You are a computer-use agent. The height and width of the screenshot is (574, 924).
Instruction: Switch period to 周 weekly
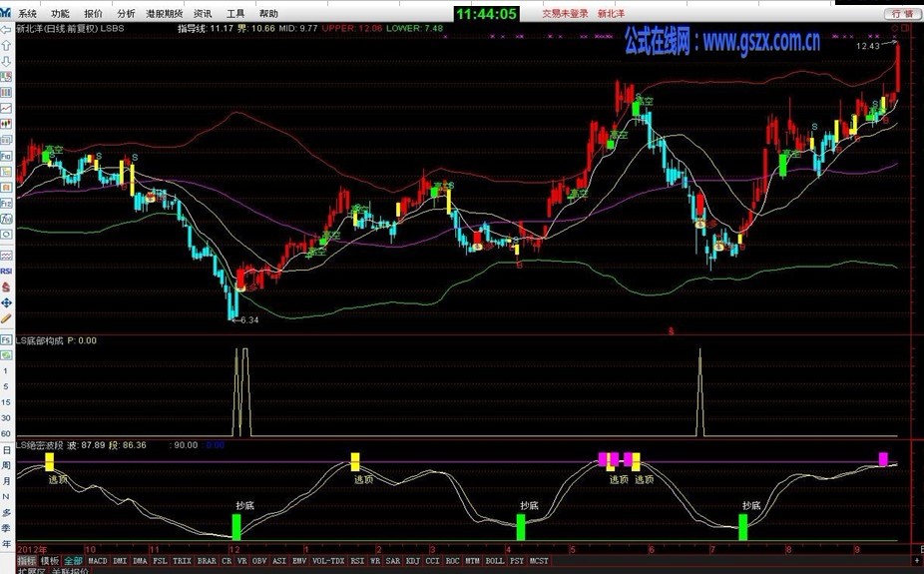tap(6, 465)
